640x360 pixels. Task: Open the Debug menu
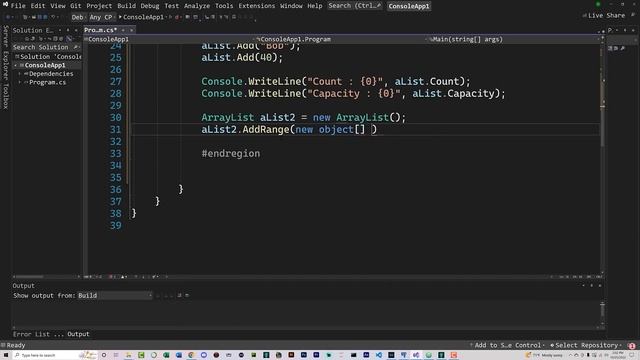tap(150, 6)
